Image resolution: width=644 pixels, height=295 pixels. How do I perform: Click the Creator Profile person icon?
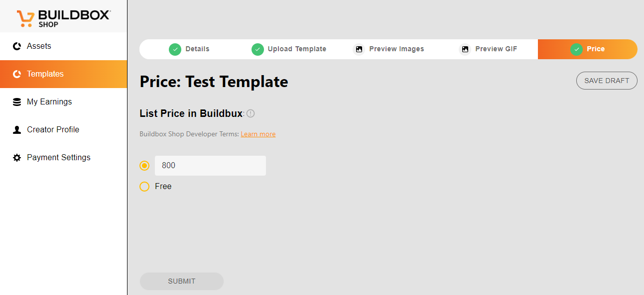[x=17, y=130]
